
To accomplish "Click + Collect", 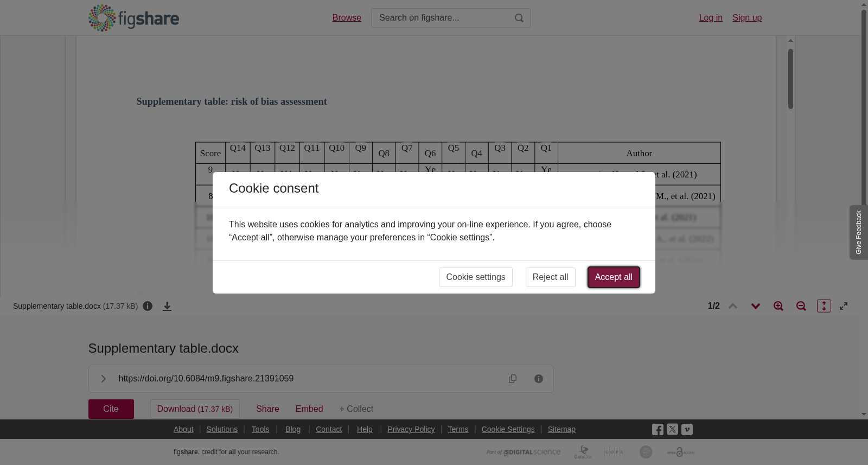I will coord(356,409).
